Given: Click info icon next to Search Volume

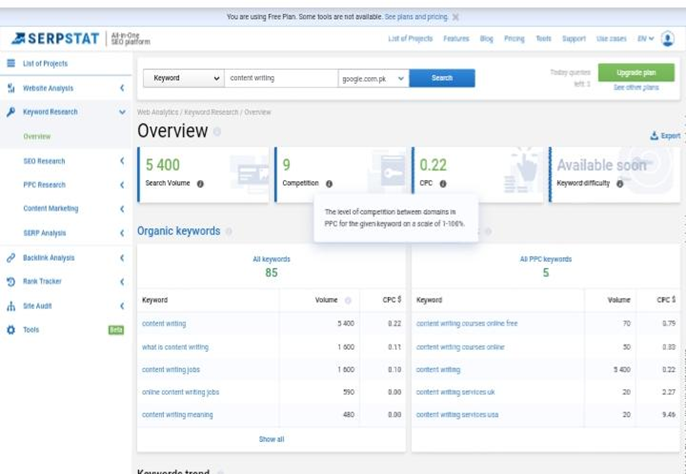Looking at the screenshot, I should click(200, 184).
